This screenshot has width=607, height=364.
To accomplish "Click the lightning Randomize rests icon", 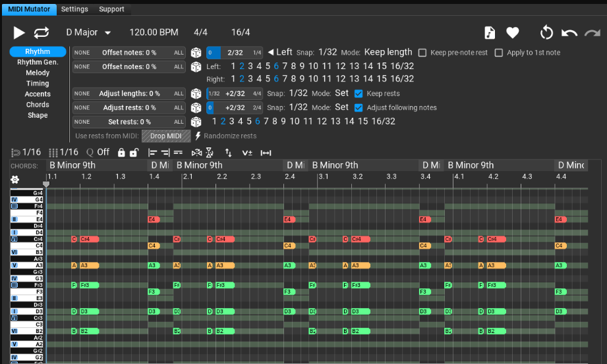I will 198,136.
